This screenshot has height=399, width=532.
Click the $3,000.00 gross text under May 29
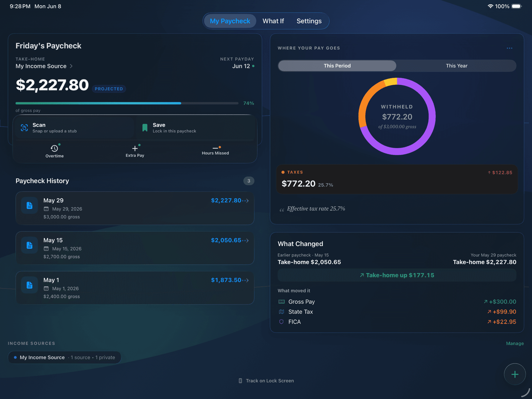coord(61,217)
